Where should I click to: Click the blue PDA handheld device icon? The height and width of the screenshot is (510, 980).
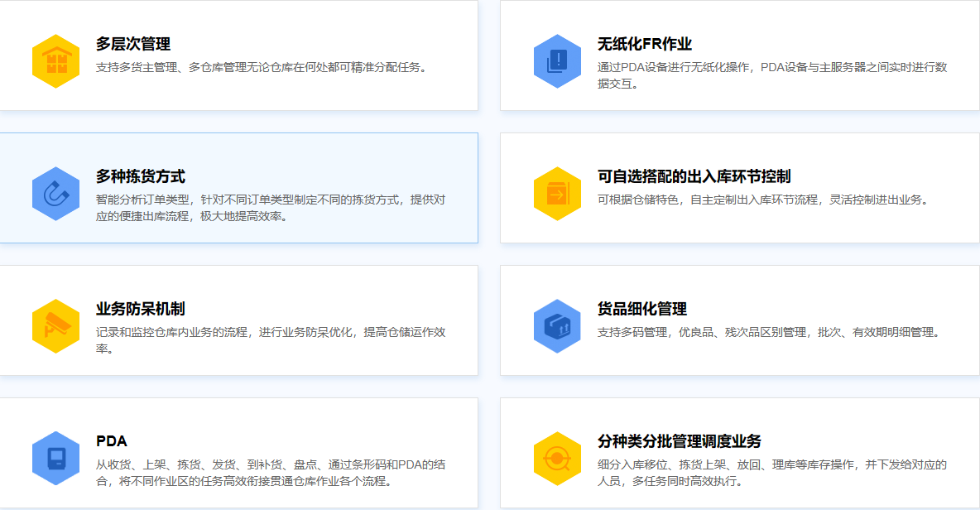(55, 459)
